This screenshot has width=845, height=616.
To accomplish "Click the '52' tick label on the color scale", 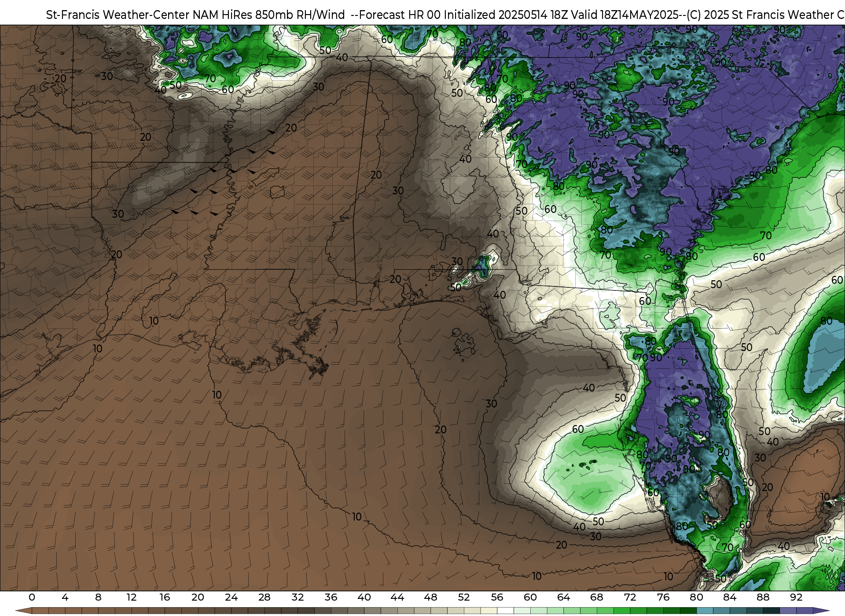I will 464,597.
